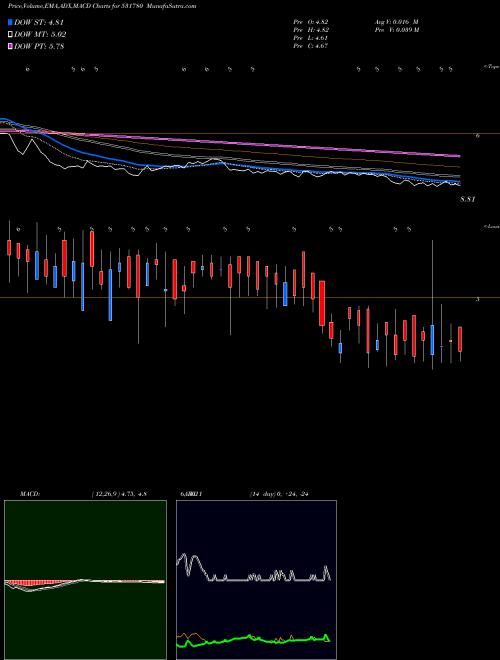
Task: Click the 'Pre H: 4.82' high value
Action: 311,29
